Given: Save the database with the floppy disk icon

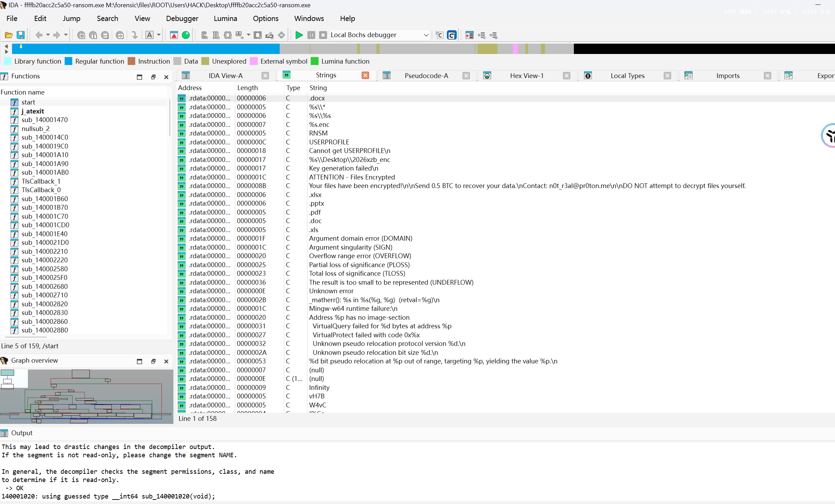Looking at the screenshot, I should (21, 35).
